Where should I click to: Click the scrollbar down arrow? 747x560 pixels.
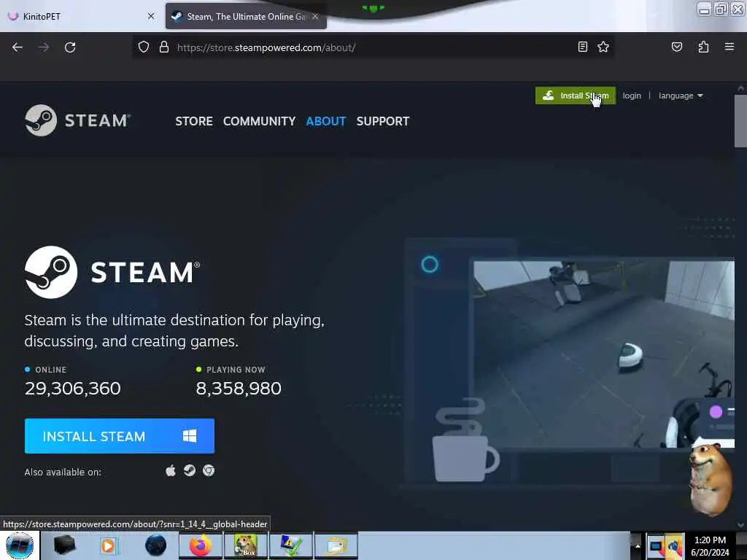pos(740,524)
